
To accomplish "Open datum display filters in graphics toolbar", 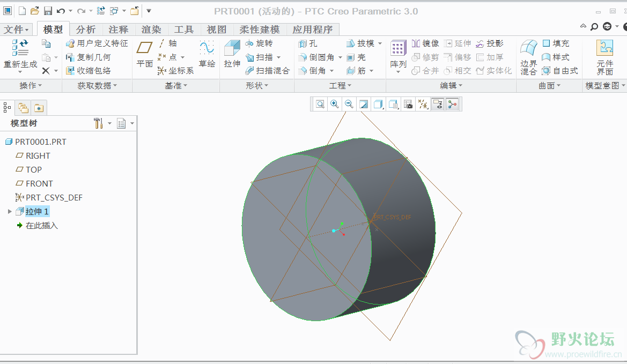I will 423,105.
